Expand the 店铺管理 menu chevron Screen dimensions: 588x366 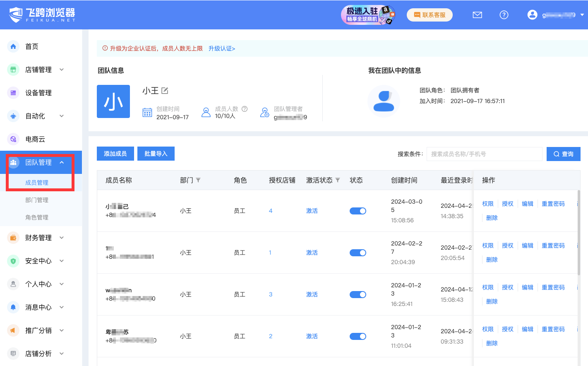tap(62, 70)
